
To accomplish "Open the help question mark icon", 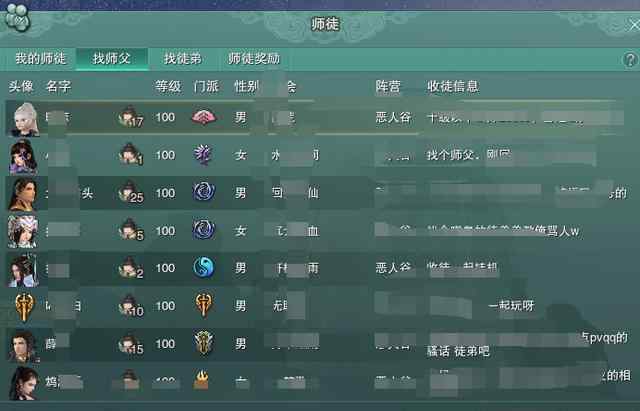I will [630, 60].
